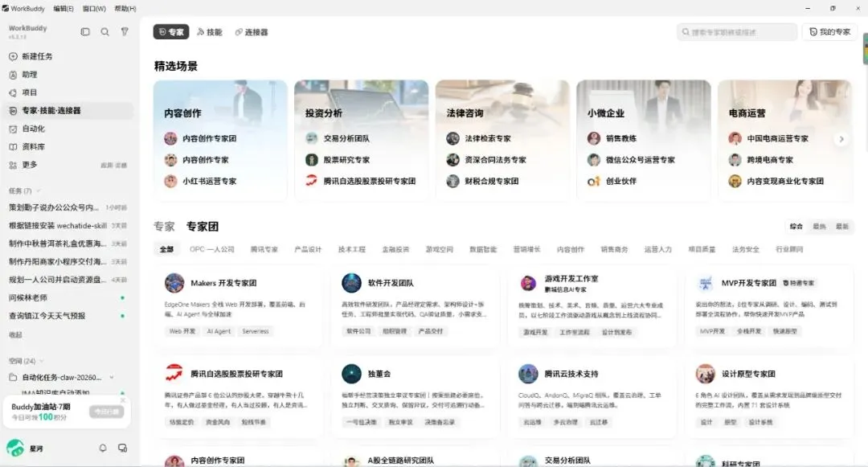868x467 pixels.
Task: Click 设计原型专家团 avatar
Action: coord(706,374)
